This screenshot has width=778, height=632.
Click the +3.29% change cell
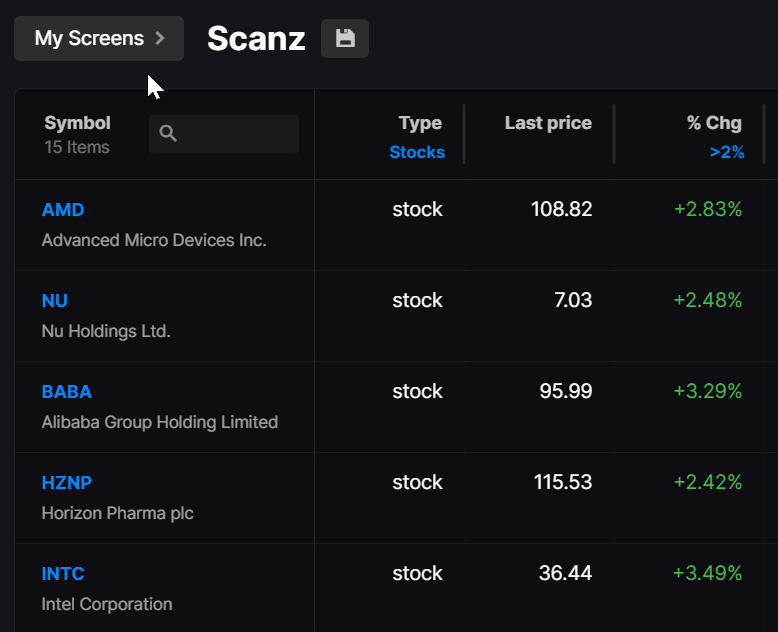click(708, 391)
